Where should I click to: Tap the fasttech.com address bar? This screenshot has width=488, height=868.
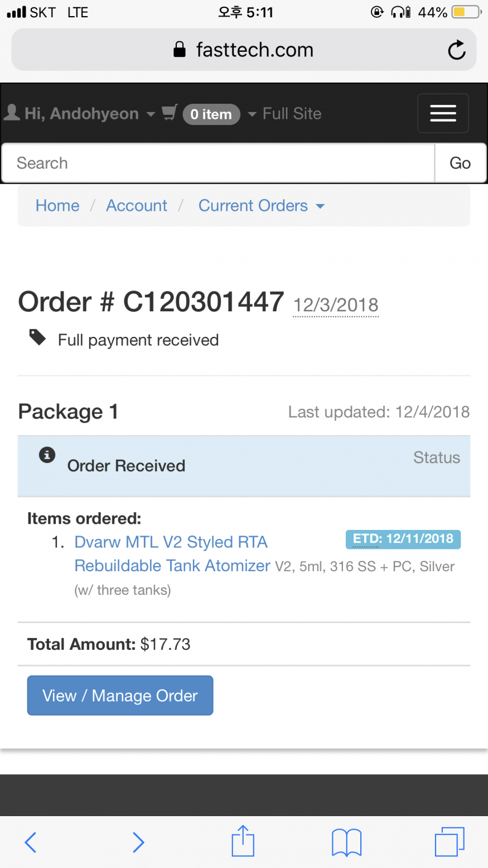point(244,50)
